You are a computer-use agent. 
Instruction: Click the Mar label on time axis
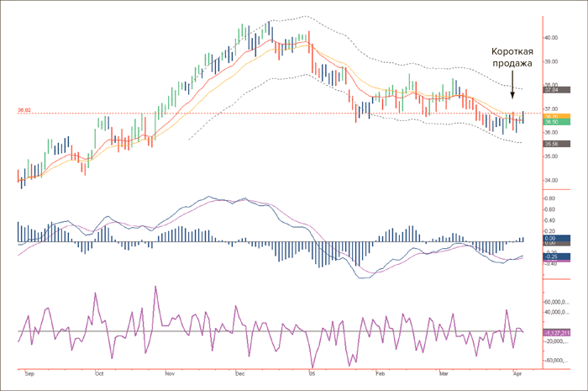pos(444,372)
